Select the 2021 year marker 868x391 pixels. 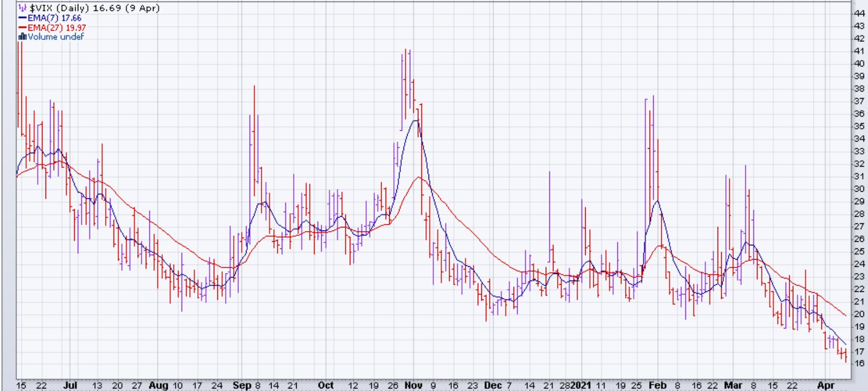point(581,385)
